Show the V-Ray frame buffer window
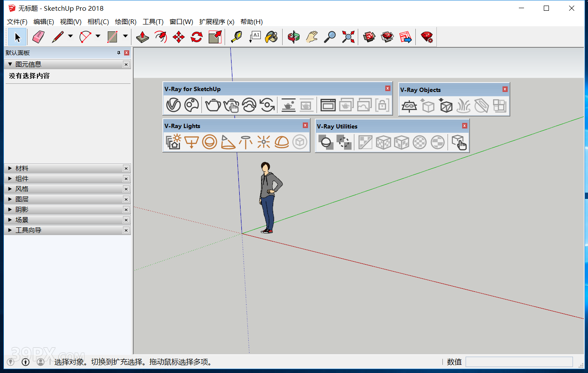 328,105
